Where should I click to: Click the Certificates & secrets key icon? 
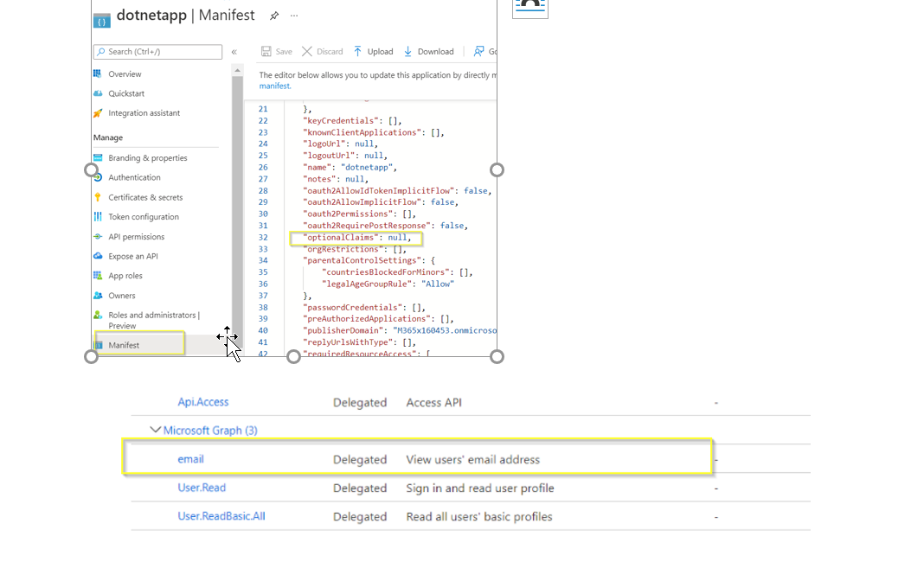tap(98, 197)
